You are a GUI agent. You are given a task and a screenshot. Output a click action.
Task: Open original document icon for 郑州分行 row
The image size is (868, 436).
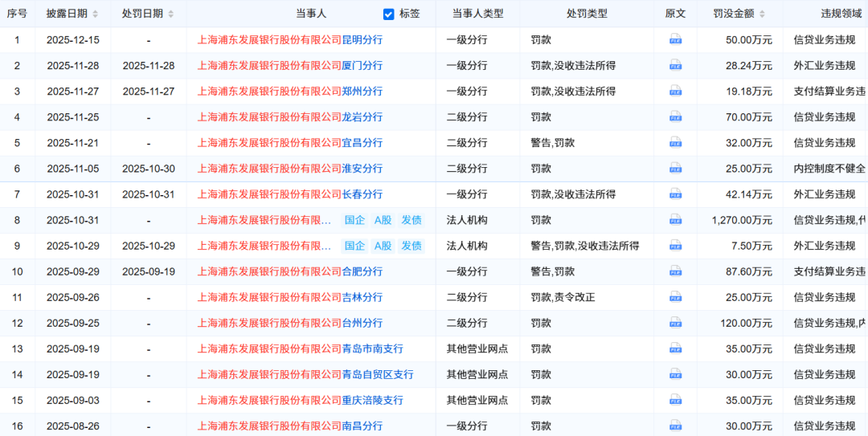(675, 91)
